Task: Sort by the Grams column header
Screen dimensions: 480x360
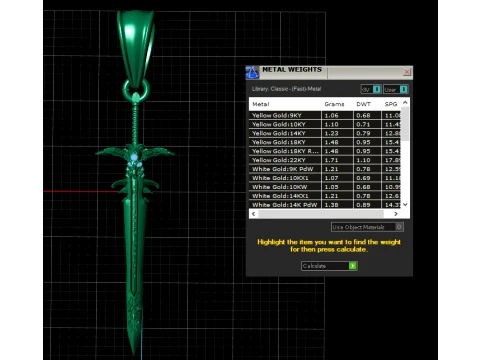Action: tap(334, 104)
